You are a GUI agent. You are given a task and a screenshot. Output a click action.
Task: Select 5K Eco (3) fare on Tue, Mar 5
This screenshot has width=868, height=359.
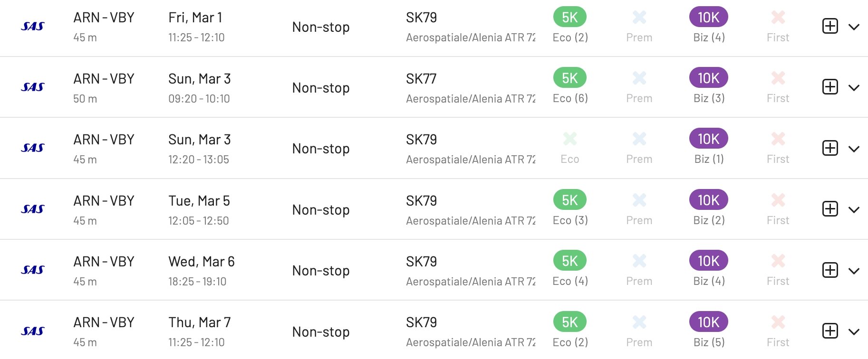point(570,200)
